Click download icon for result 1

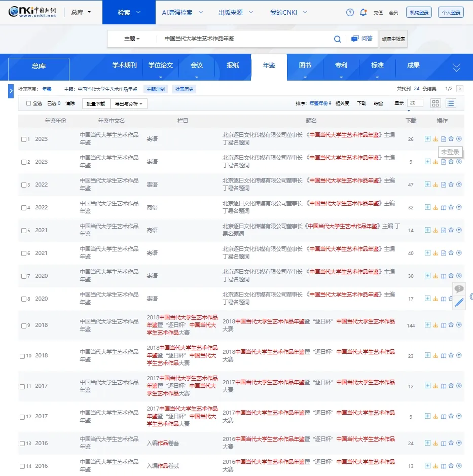435,139
